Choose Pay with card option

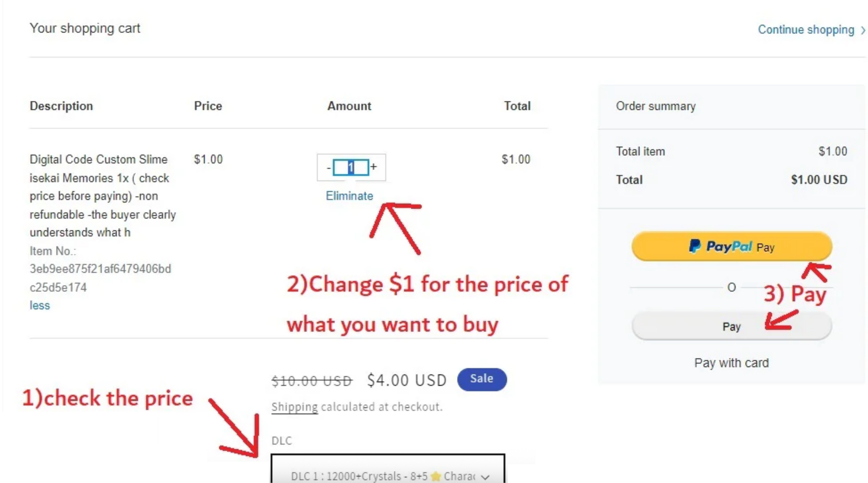(731, 363)
